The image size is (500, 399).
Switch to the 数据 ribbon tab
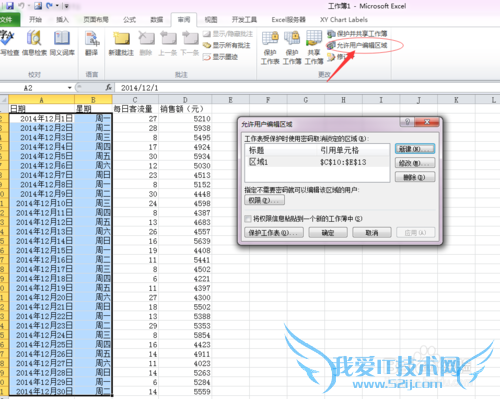click(156, 19)
